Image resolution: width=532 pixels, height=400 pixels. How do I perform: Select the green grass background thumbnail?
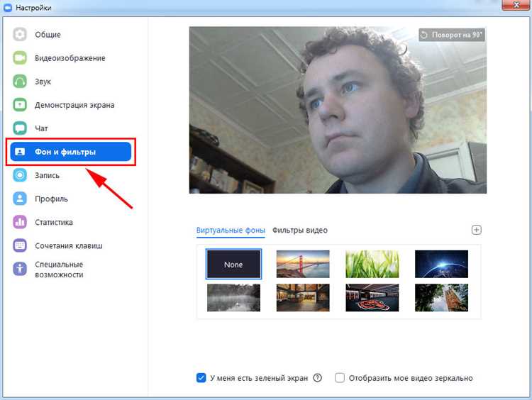pos(372,264)
